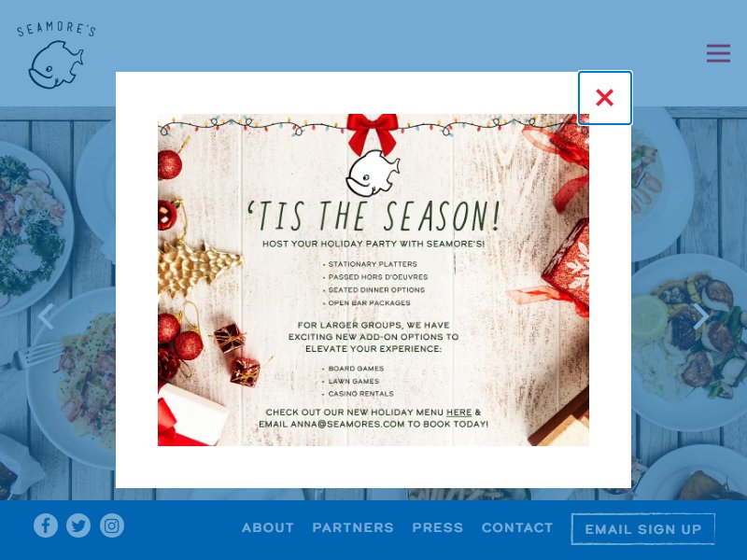Click the white fish logo on flyer

coord(373,173)
